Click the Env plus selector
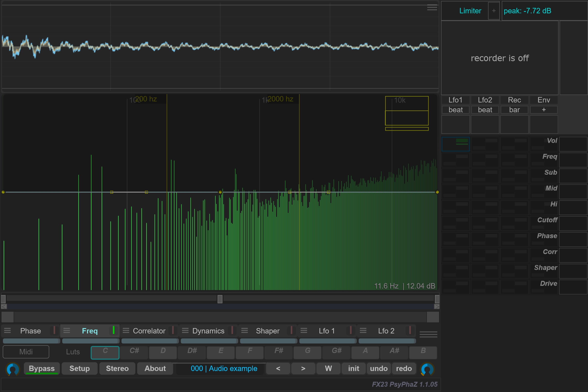This screenshot has height=392, width=588. 544,110
